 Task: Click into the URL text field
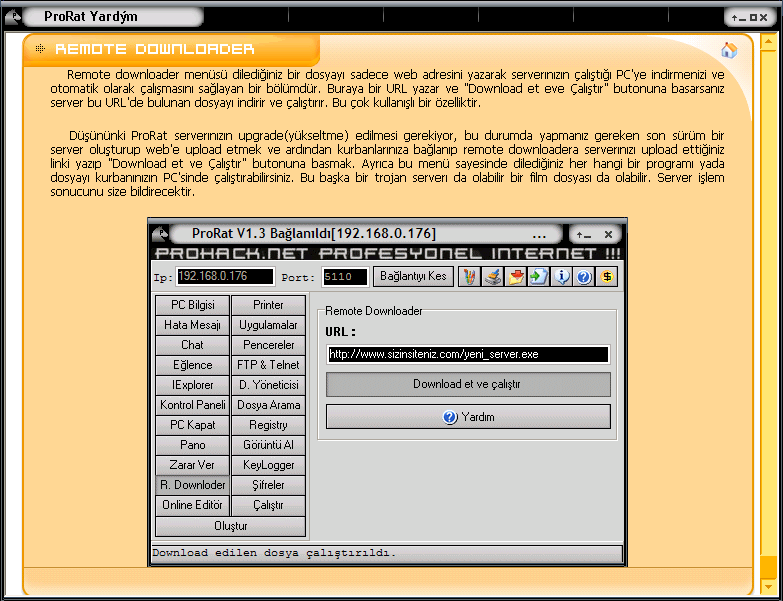click(468, 354)
